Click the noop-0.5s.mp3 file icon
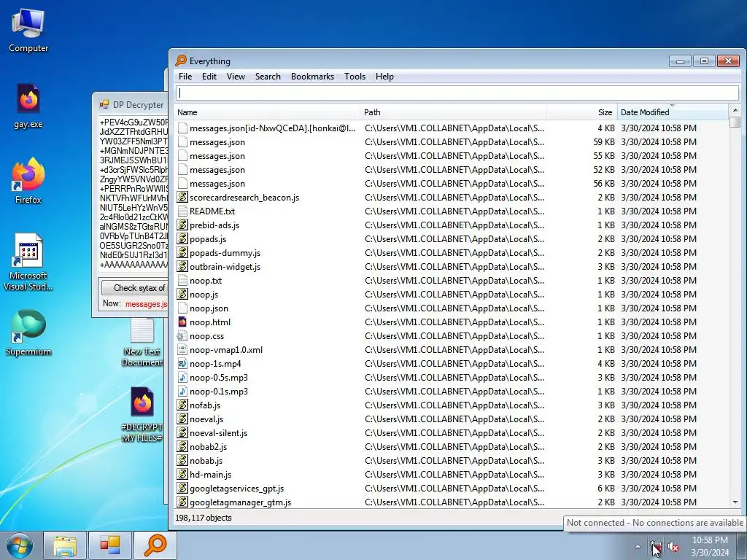Image resolution: width=747 pixels, height=560 pixels. click(182, 377)
